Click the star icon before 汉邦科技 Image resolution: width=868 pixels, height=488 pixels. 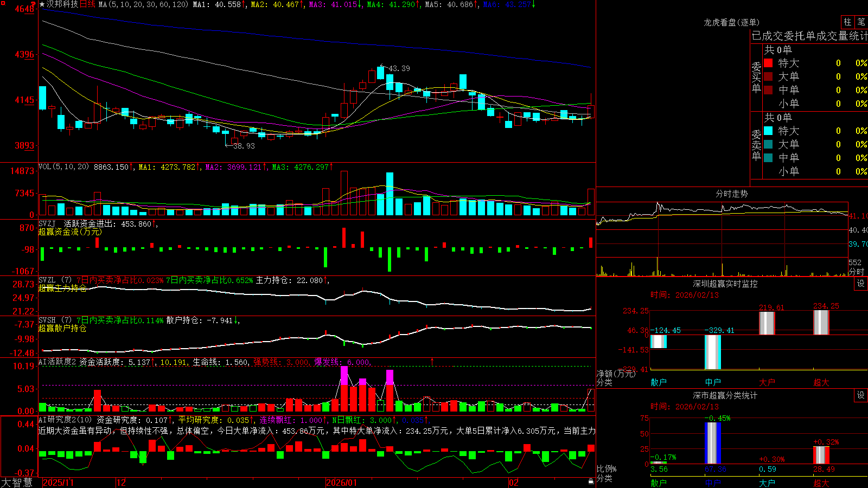point(42,4)
